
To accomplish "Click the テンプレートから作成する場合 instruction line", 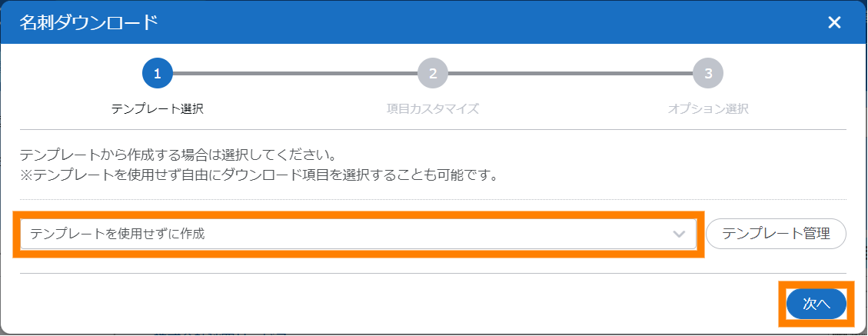I will point(178,155).
